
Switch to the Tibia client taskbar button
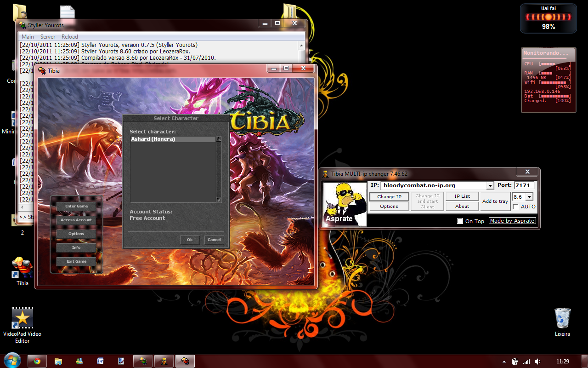tap(185, 361)
